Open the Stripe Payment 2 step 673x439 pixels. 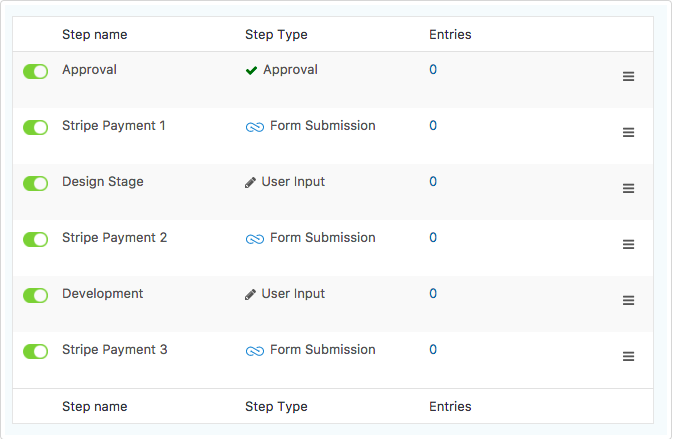[114, 237]
